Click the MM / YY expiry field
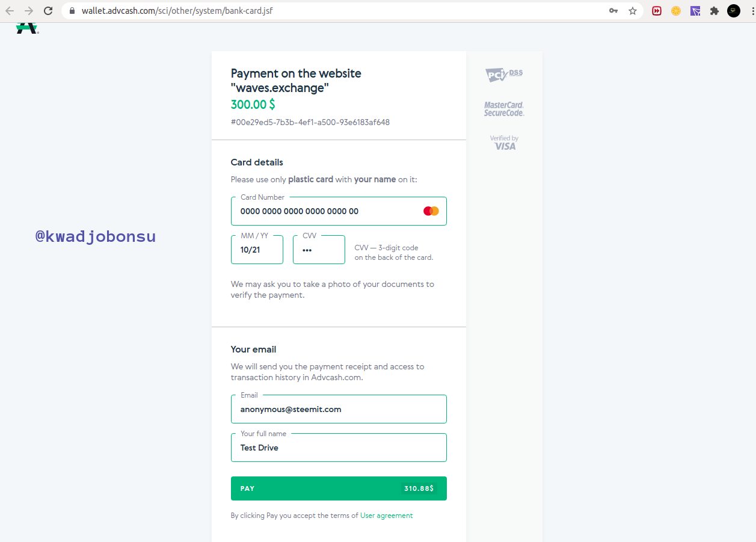 (x=257, y=250)
